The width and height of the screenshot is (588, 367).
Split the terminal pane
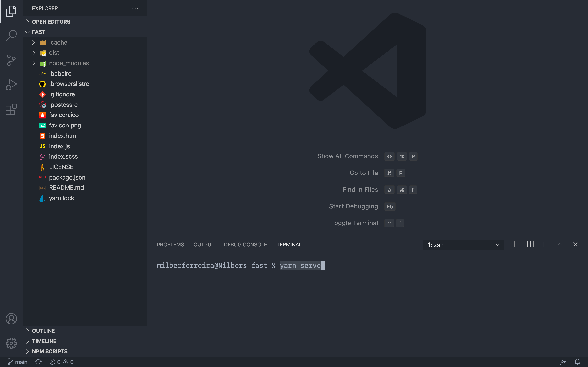(530, 244)
